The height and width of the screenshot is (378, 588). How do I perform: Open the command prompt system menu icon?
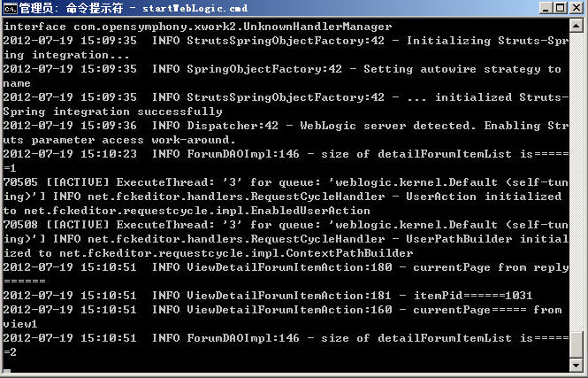click(10, 8)
